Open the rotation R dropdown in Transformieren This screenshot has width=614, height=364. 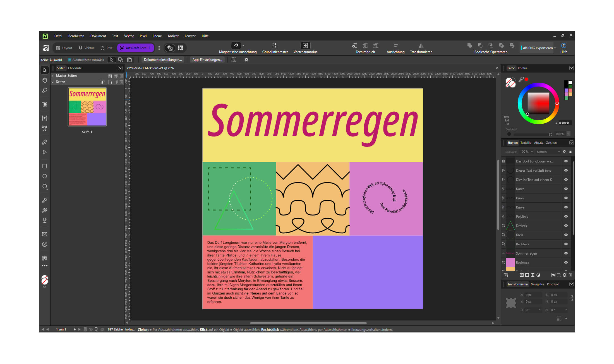click(540, 310)
